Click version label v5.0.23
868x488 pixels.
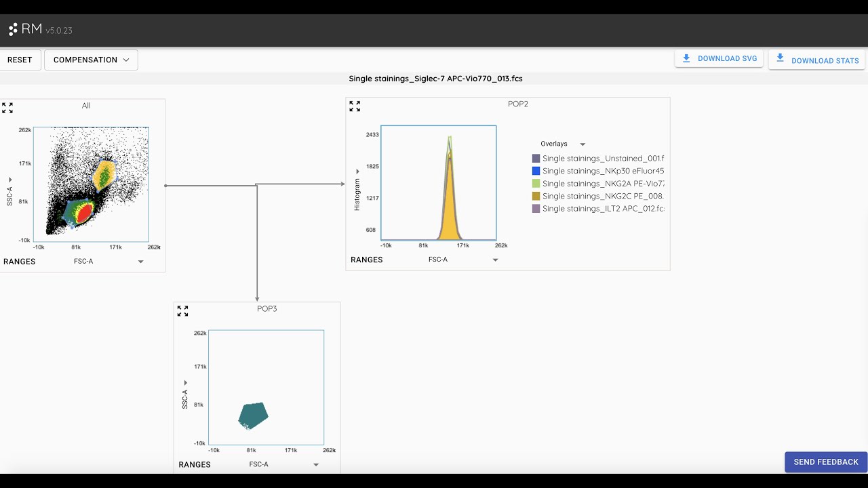(59, 30)
